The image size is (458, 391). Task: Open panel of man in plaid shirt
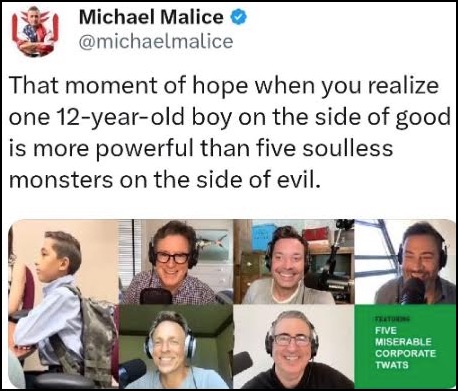click(176, 262)
